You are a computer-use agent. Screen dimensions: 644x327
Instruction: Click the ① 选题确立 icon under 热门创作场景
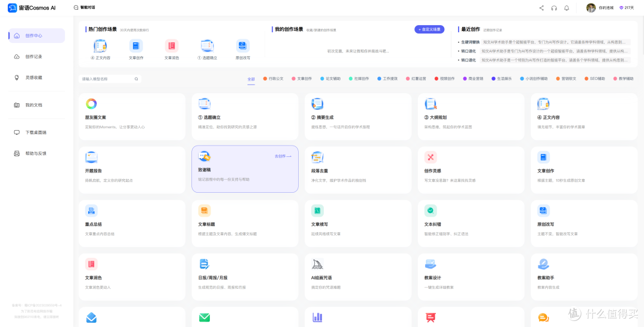207,45
